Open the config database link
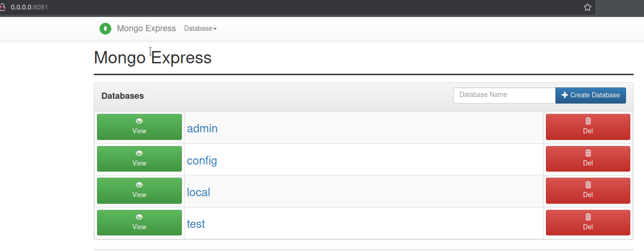Image resolution: width=644 pixels, height=251 pixels. (202, 160)
